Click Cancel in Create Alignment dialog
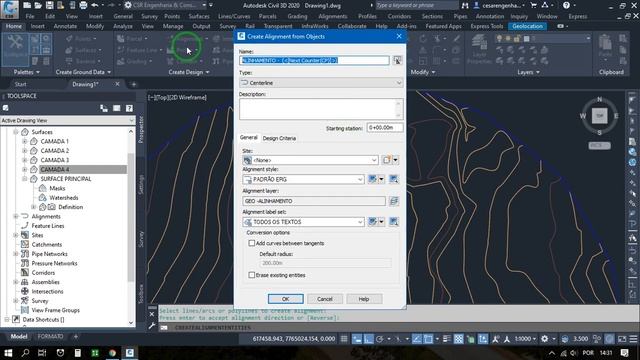Viewport: 640px width, 360px height. (x=325, y=299)
